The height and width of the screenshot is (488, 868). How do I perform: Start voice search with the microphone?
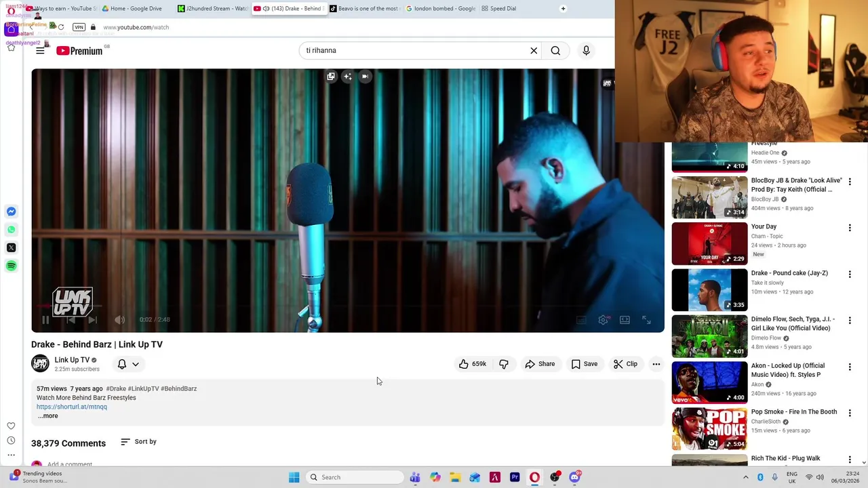(x=586, y=50)
